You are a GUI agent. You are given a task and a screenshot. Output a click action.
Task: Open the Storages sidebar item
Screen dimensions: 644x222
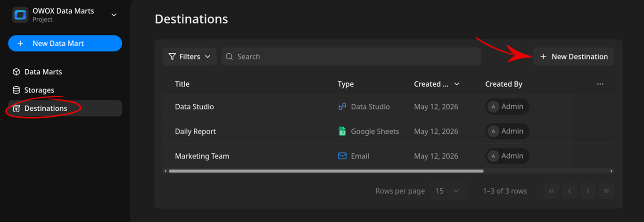coord(65,90)
